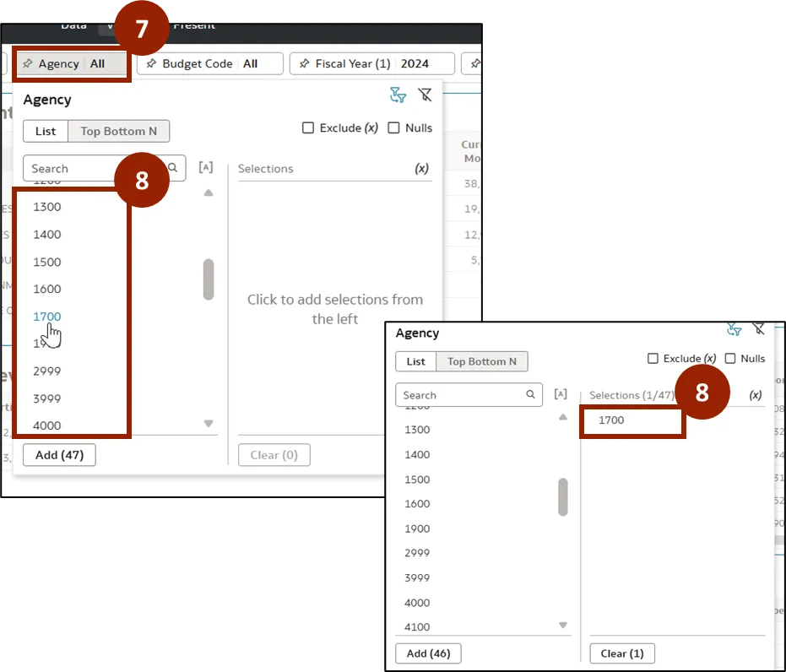The image size is (786, 672).
Task: Click (x) remove-all icon beside left Selections header
Action: point(421,168)
